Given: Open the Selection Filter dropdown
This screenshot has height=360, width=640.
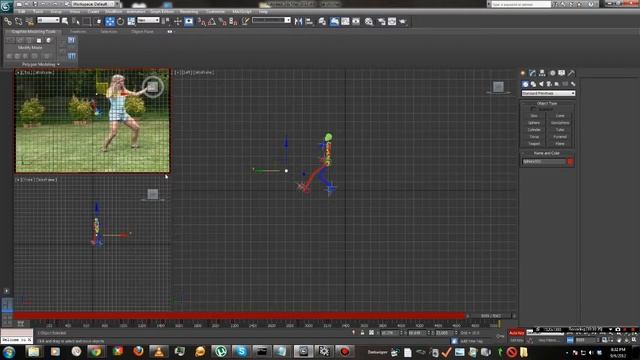Looking at the screenshot, I should pos(48,20).
